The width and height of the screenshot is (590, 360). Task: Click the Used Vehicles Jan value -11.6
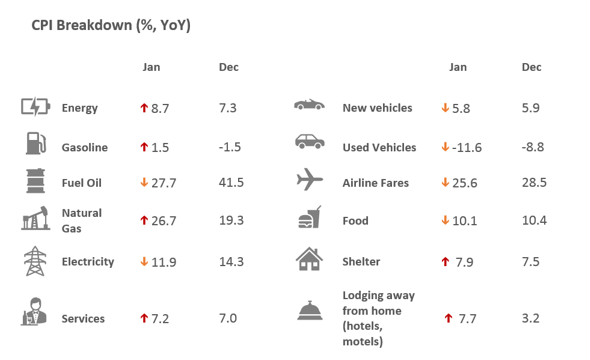click(x=467, y=147)
